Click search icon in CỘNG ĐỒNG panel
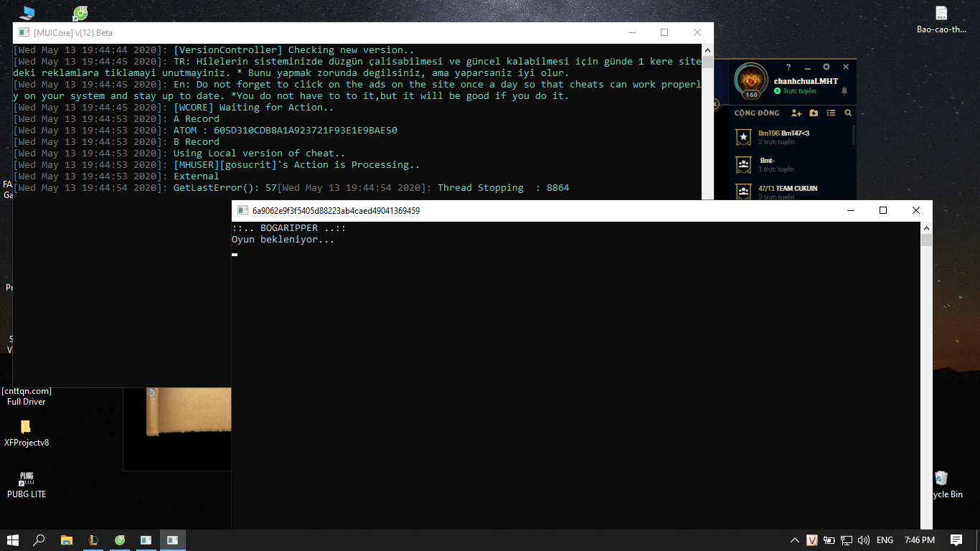 (848, 113)
